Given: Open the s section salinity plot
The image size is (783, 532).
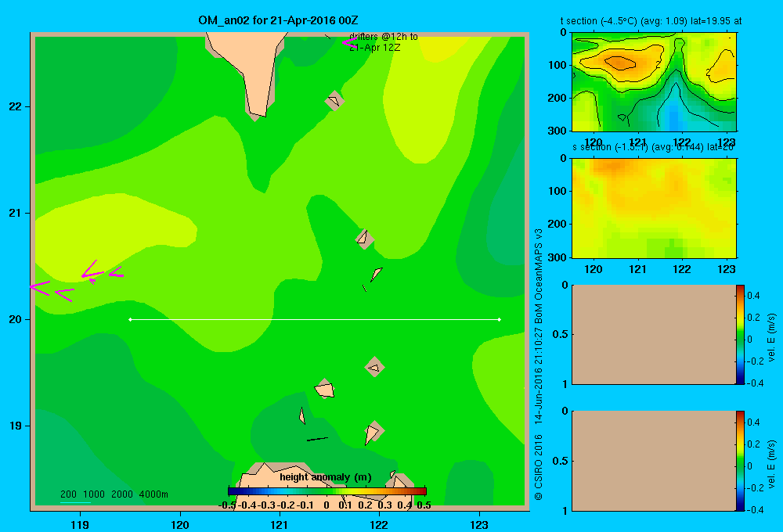Looking at the screenshot, I should click(654, 207).
